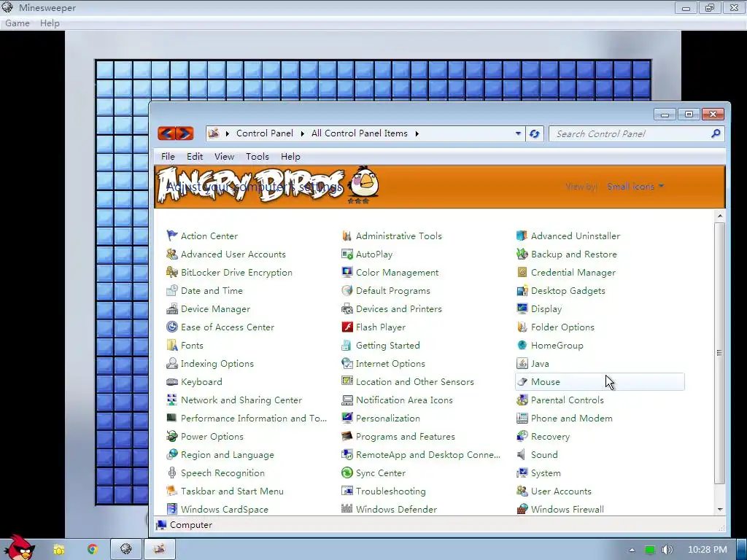Click the scrollbar down arrow in Control Panel
The width and height of the screenshot is (747, 560).
point(720,509)
